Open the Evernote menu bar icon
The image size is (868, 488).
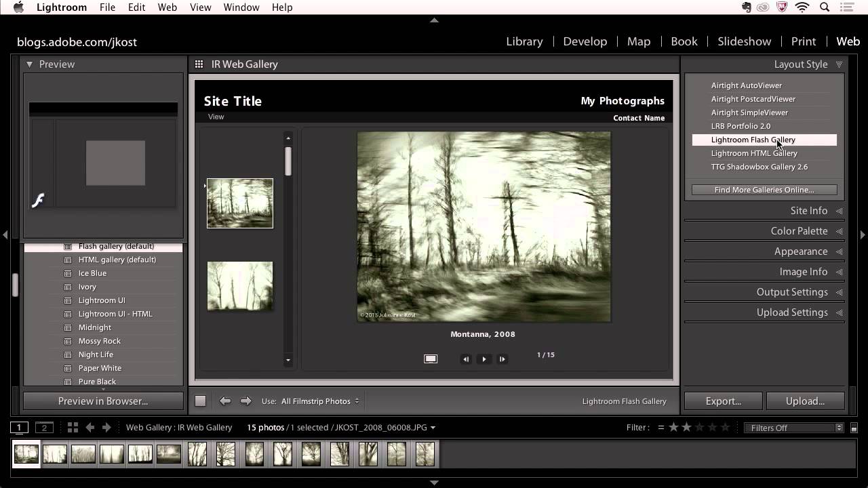[x=747, y=7]
